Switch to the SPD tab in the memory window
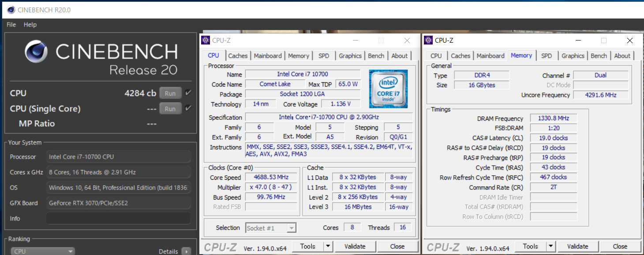644x255 pixels. (x=546, y=56)
